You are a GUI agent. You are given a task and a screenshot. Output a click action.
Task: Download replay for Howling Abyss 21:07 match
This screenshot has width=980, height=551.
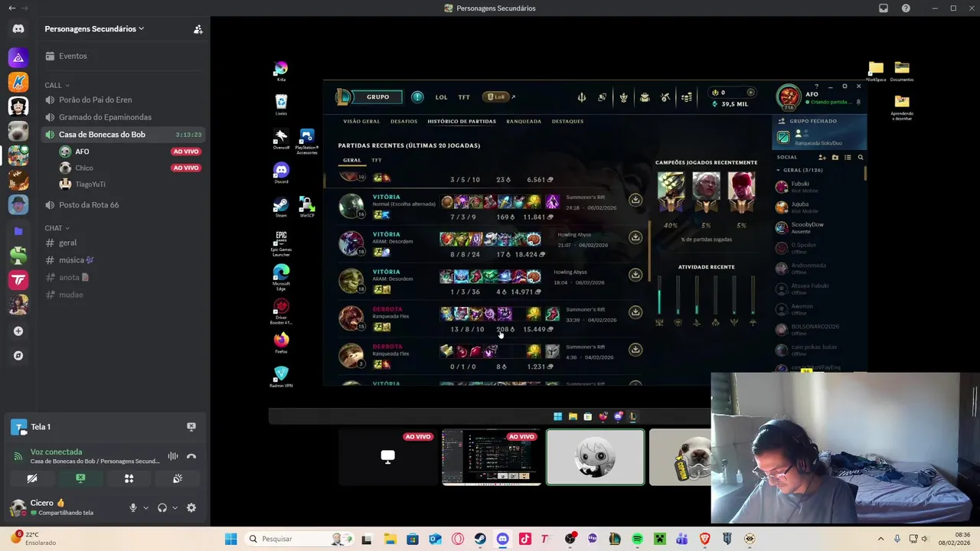635,237
